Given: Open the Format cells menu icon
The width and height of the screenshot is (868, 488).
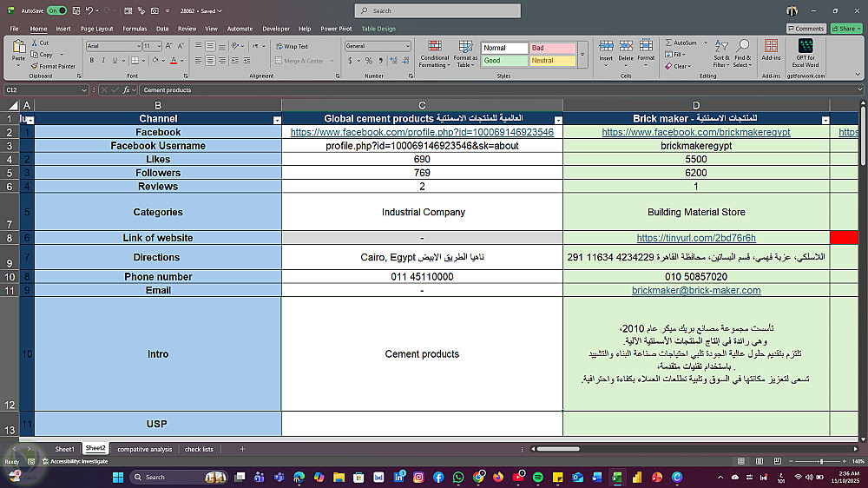Looking at the screenshot, I should point(646,47).
